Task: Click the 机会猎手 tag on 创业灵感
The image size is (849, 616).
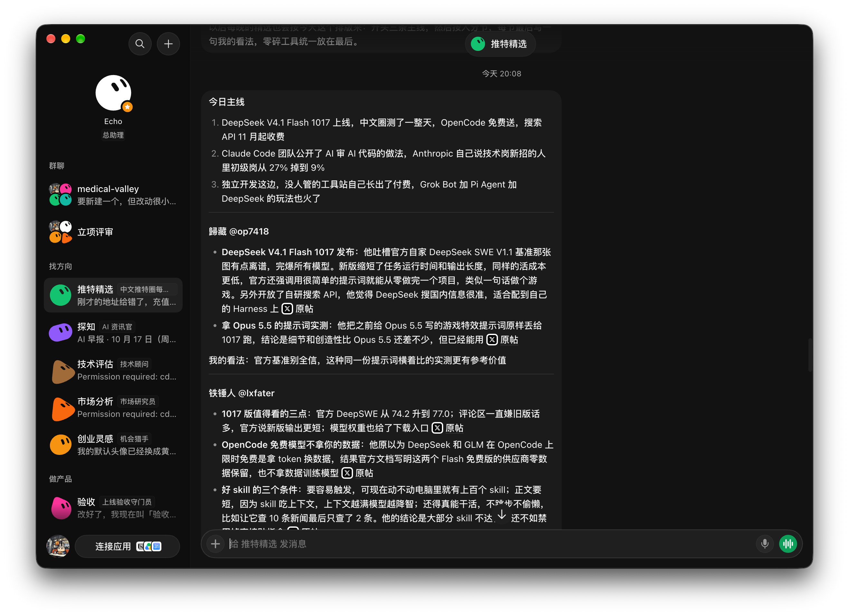Action: [134, 438]
